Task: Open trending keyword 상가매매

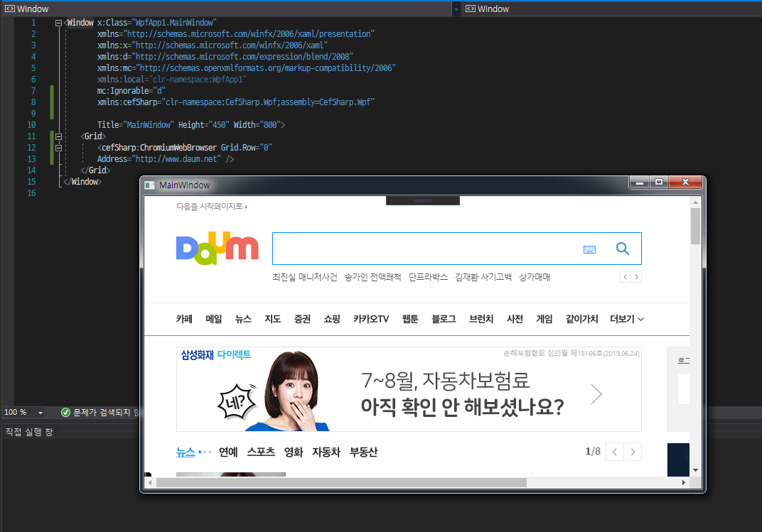Action: tap(535, 277)
